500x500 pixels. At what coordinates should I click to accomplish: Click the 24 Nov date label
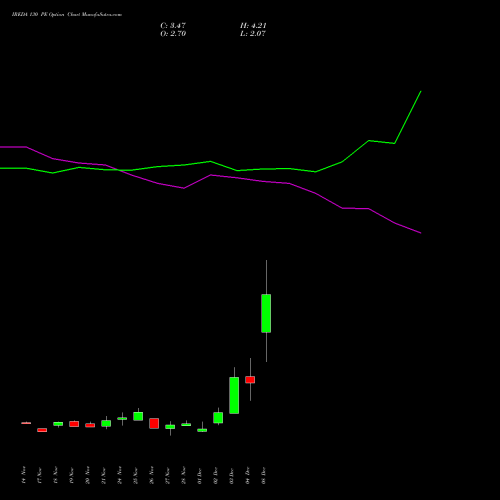pos(119,475)
